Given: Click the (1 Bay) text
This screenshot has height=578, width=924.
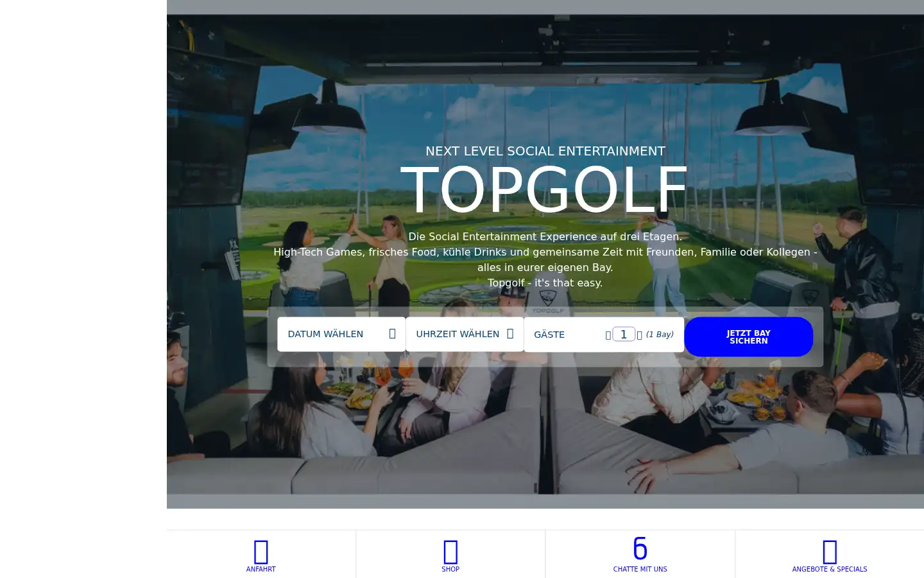Looking at the screenshot, I should (660, 335).
